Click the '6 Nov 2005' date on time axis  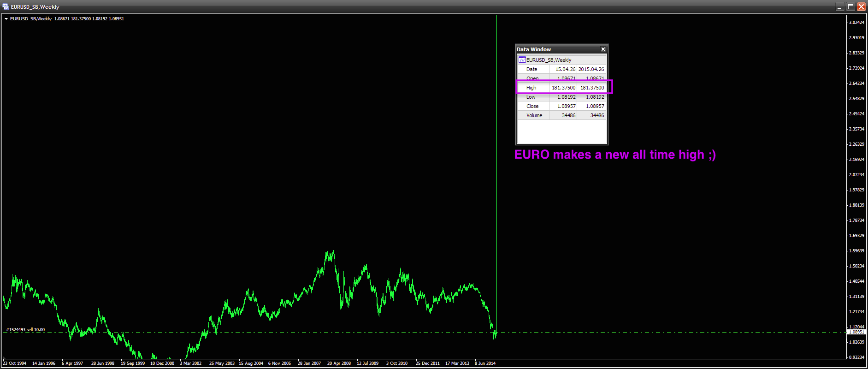click(x=279, y=363)
